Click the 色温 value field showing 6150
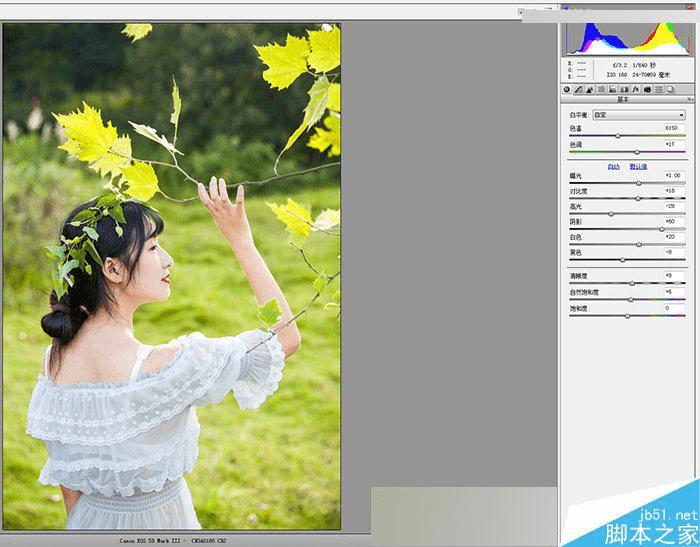The image size is (700, 547). pos(674,128)
